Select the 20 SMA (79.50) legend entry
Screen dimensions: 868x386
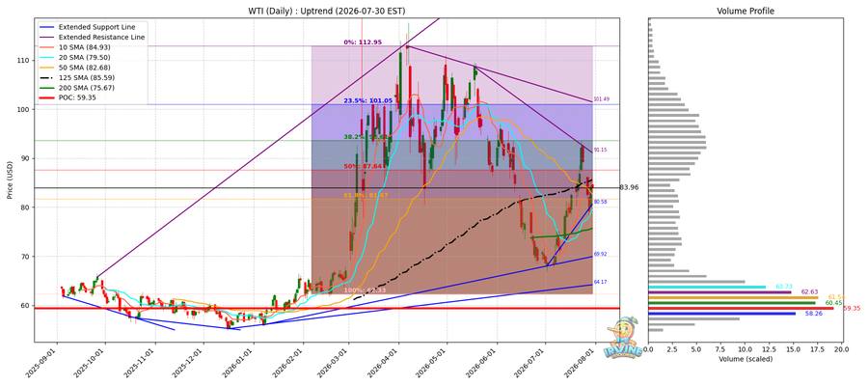point(74,57)
